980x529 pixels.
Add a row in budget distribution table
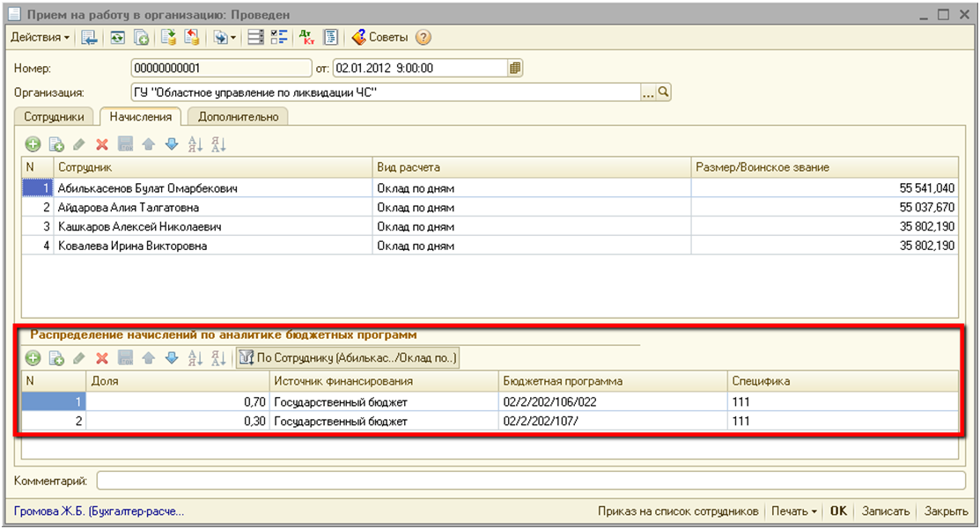click(33, 357)
